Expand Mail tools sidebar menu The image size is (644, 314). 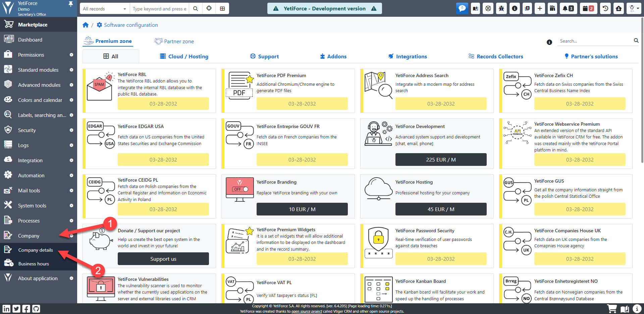39,191
